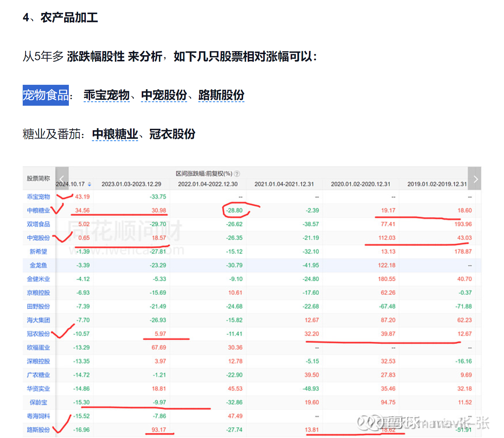Image resolution: width=504 pixels, height=438 pixels.
Task: Select the 新希望 stock row name
Action: click(39, 251)
